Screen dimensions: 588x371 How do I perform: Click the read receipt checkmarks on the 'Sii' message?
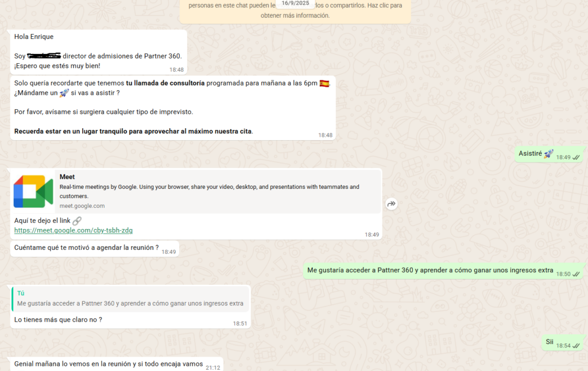pyautogui.click(x=576, y=345)
